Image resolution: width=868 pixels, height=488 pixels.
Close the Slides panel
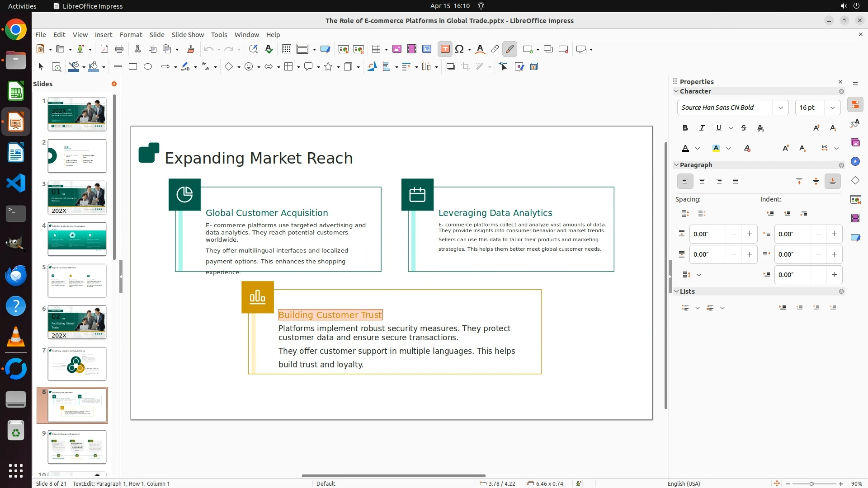(114, 84)
